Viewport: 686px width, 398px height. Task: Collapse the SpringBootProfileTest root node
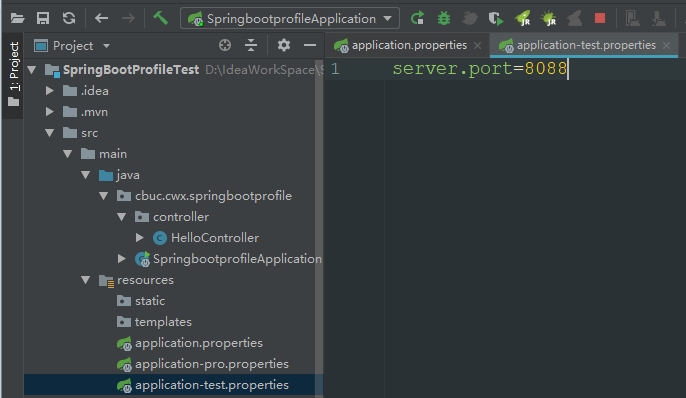click(32, 70)
